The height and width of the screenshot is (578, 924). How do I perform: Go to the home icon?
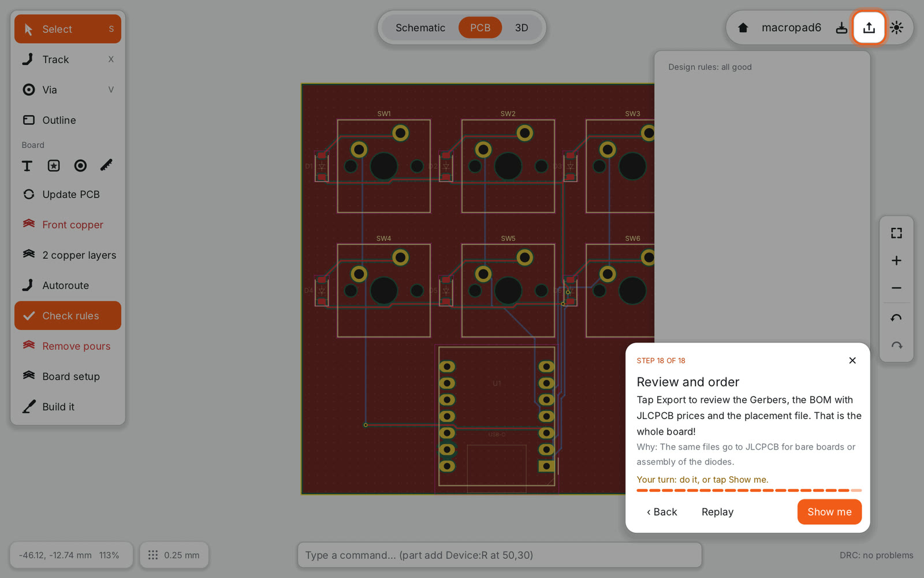743,28
